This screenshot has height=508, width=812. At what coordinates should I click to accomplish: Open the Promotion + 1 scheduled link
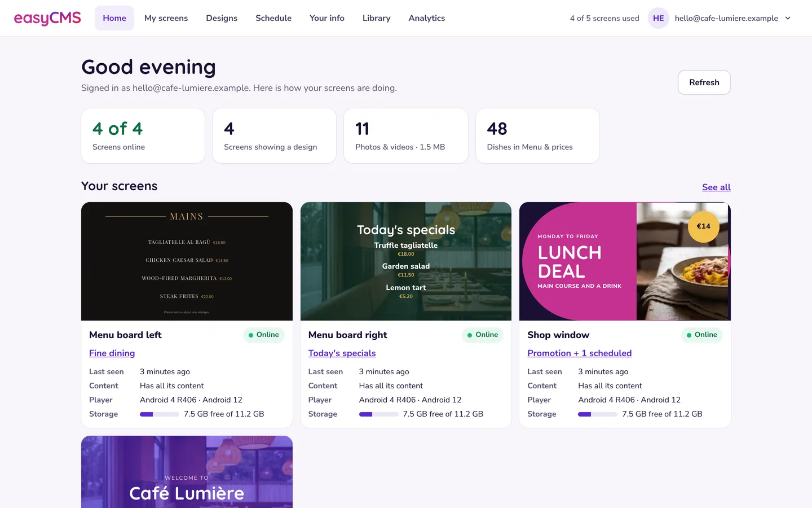(x=579, y=353)
